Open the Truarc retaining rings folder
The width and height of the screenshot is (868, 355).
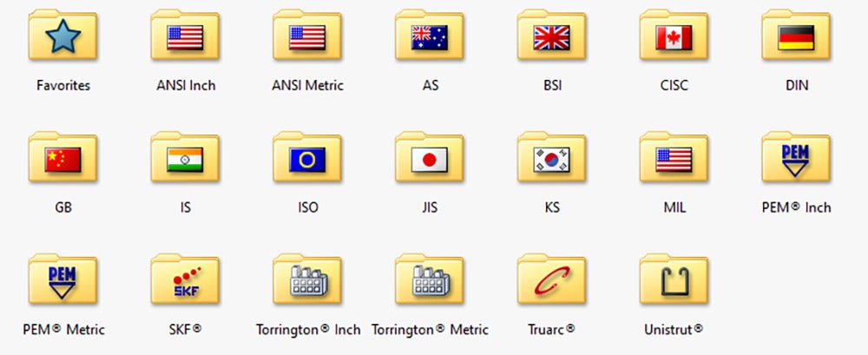552,281
